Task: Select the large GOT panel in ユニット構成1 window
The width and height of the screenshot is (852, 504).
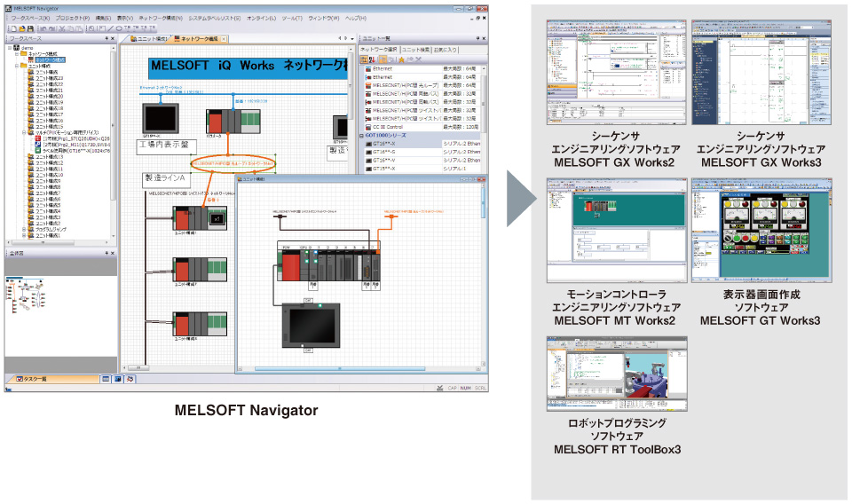Action: [x=312, y=326]
